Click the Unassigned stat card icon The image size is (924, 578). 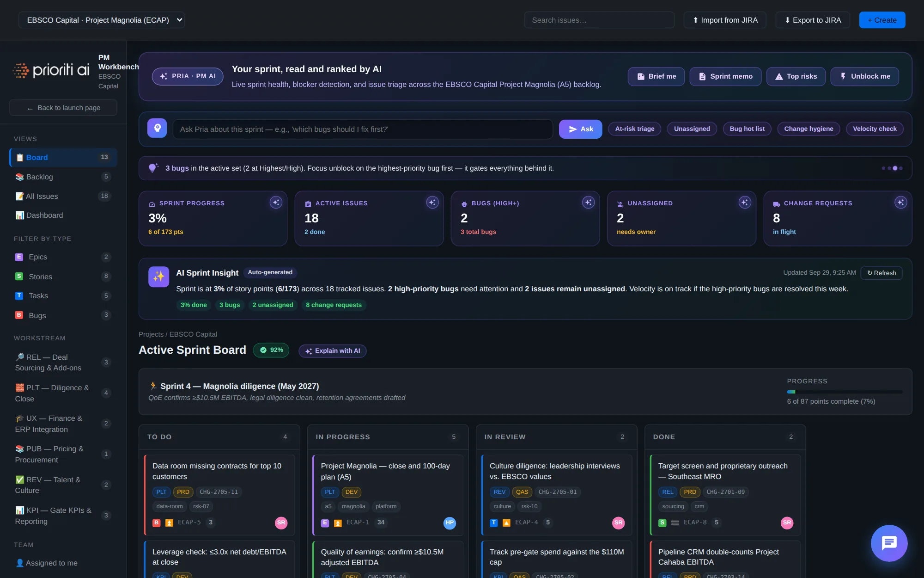tap(620, 204)
